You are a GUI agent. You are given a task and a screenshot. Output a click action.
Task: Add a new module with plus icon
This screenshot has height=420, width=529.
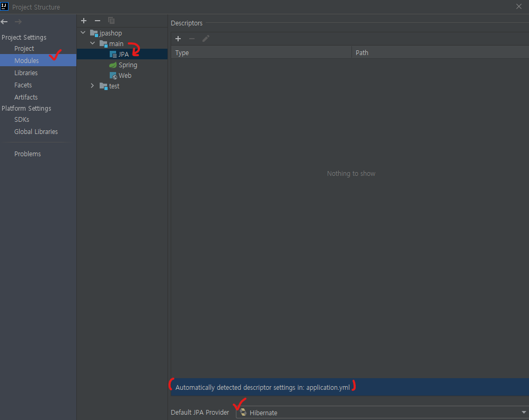click(84, 21)
